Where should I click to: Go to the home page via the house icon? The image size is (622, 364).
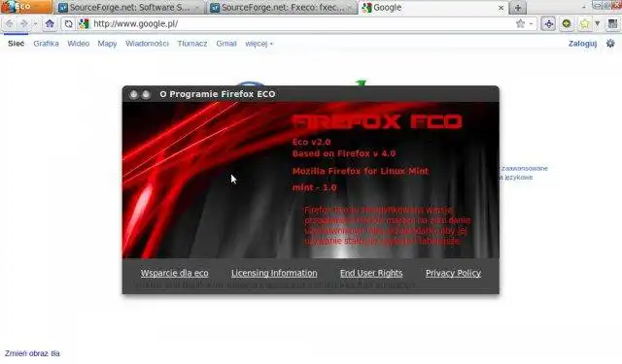pos(50,23)
